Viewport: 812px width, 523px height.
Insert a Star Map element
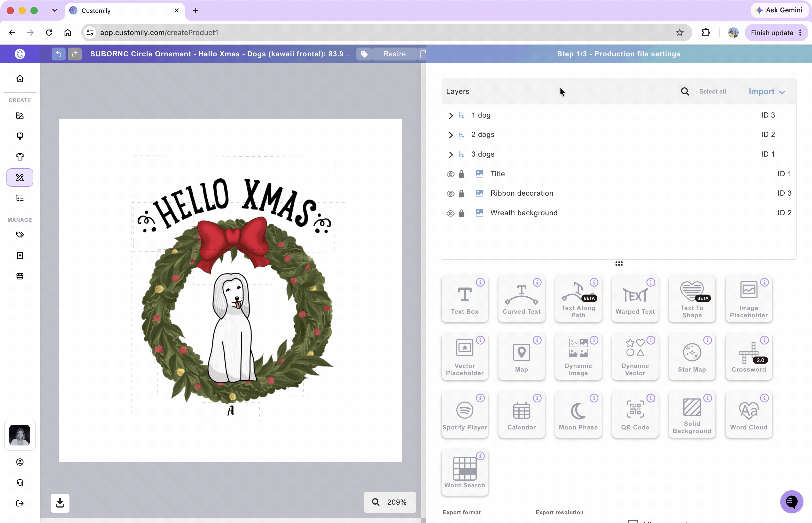click(692, 357)
